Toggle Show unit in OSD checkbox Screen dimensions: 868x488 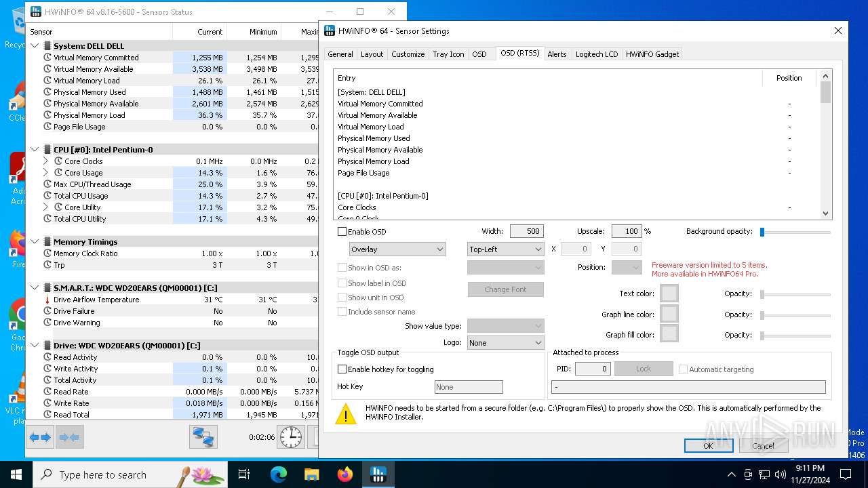(342, 298)
